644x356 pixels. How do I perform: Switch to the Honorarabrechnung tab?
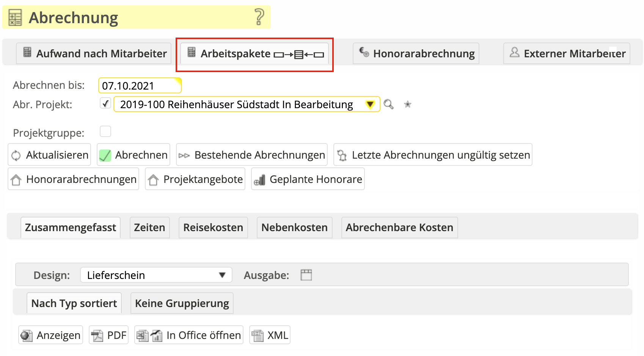[x=416, y=54]
